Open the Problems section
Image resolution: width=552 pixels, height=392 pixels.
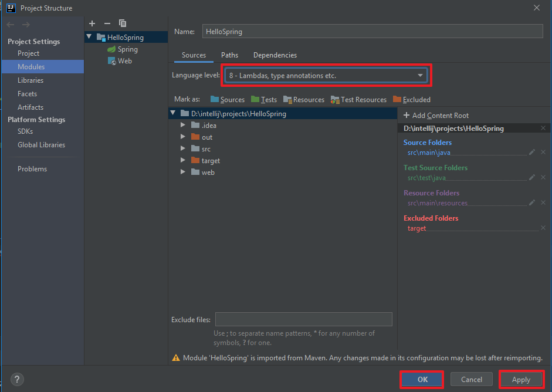[32, 168]
